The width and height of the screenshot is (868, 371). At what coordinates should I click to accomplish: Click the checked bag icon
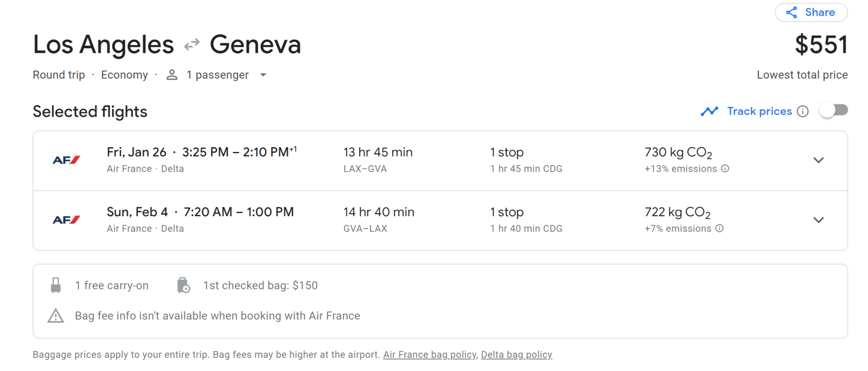pos(183,285)
